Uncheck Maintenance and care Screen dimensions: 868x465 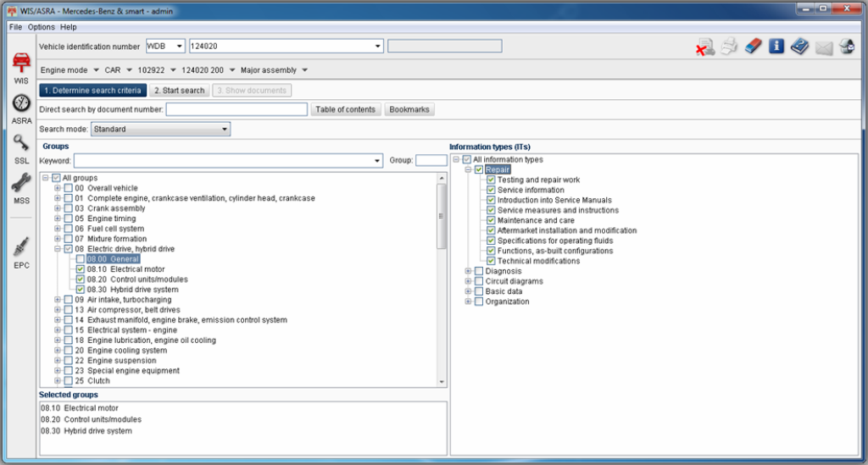(x=491, y=220)
